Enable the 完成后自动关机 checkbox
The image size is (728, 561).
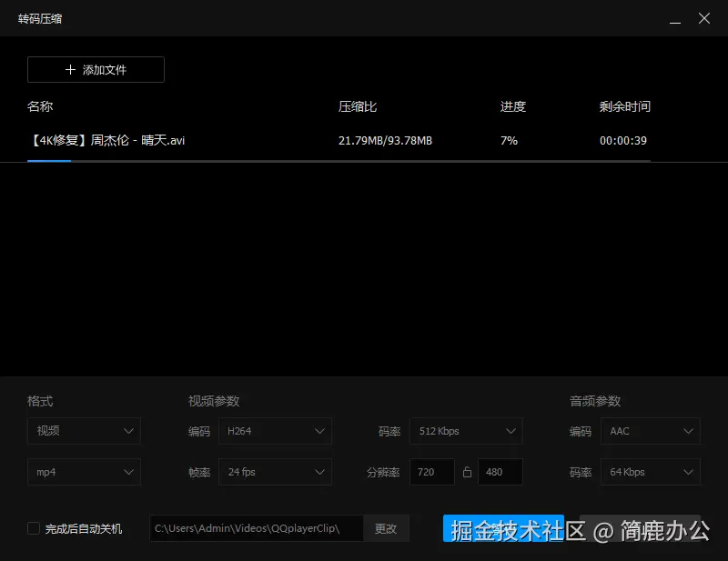[x=33, y=528]
